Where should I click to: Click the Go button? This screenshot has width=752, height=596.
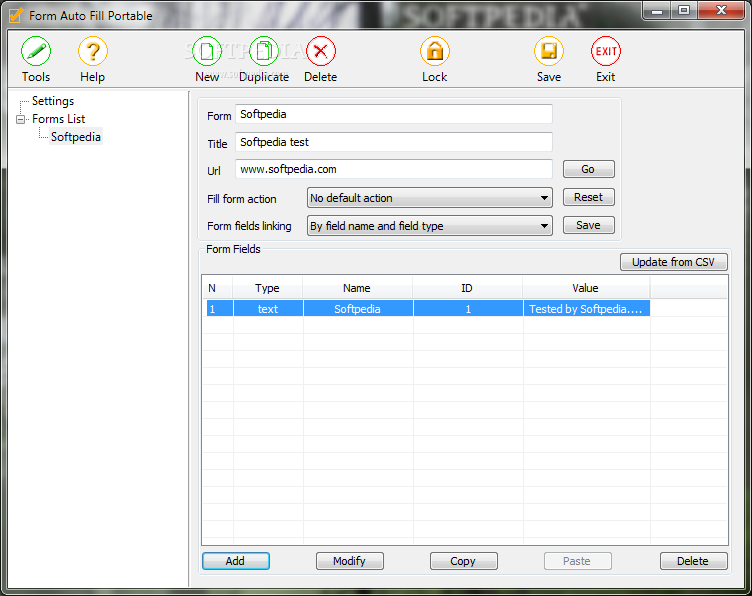point(588,169)
